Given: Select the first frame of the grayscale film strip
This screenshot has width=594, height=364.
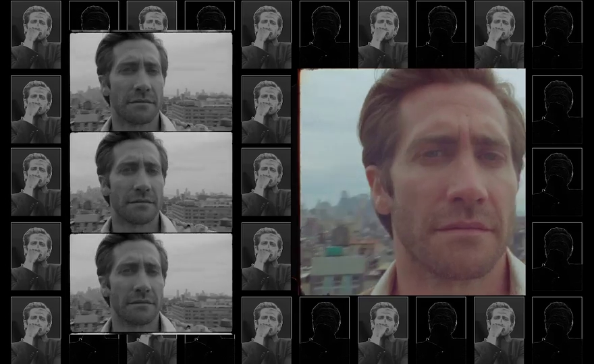Looking at the screenshot, I should click(151, 82).
